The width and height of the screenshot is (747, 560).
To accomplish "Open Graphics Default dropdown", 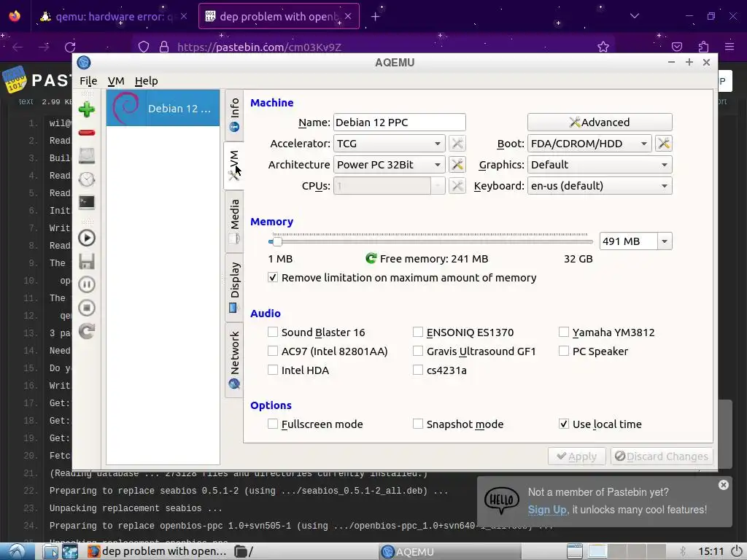I will click(600, 165).
